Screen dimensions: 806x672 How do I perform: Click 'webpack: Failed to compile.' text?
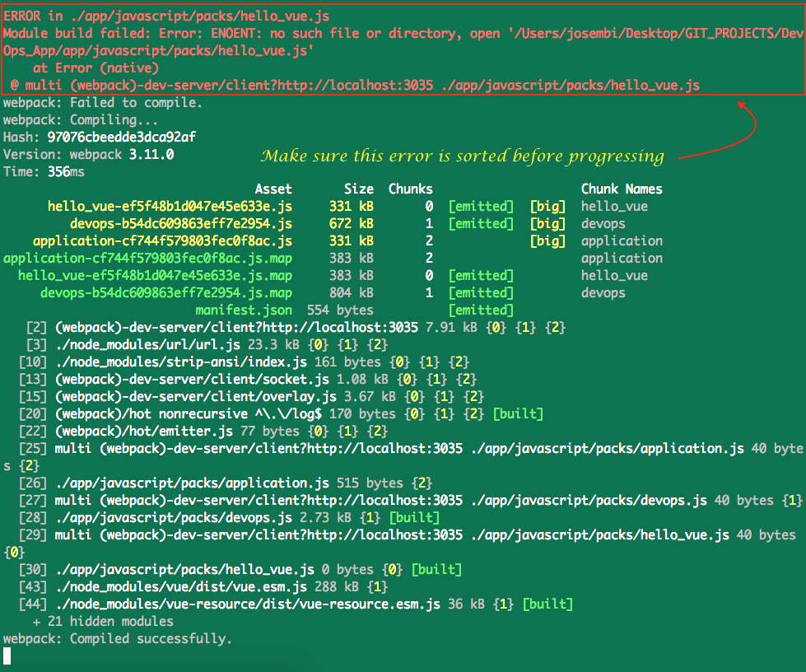(x=103, y=102)
